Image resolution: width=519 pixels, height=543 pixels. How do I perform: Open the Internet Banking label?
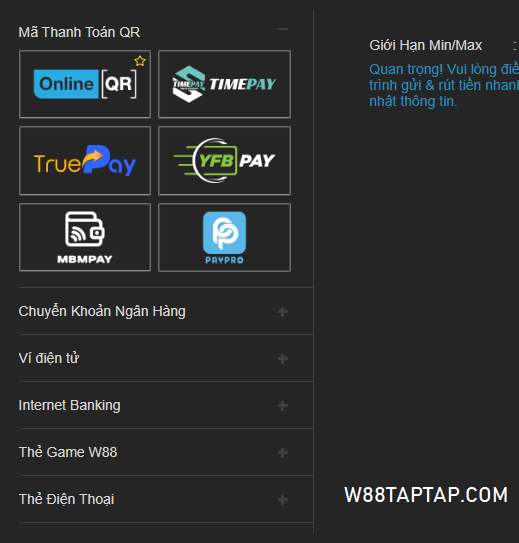(x=70, y=405)
